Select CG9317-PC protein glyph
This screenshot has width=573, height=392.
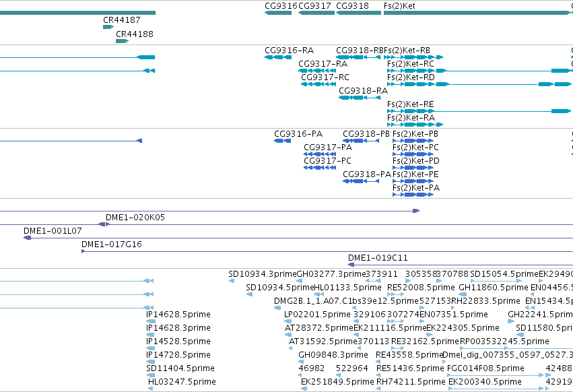point(320,168)
